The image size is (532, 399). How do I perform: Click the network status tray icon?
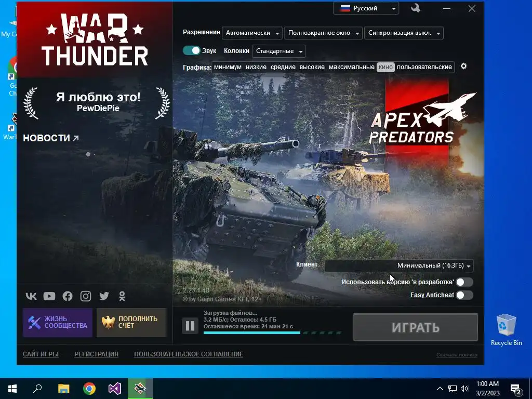453,389
